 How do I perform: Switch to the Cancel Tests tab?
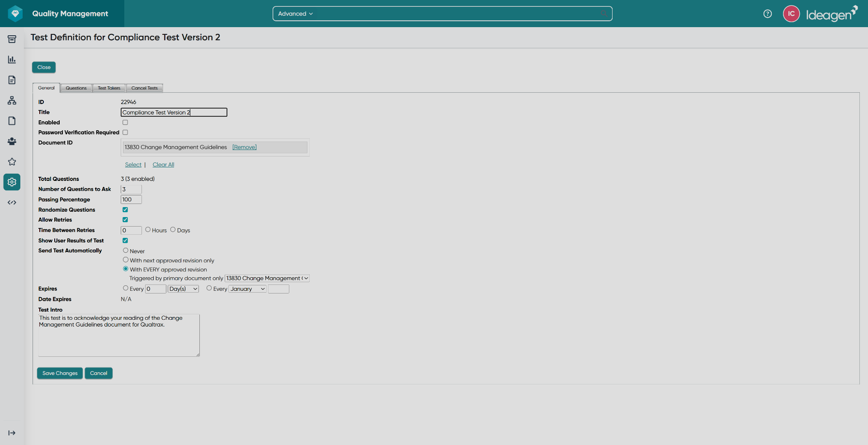click(145, 88)
